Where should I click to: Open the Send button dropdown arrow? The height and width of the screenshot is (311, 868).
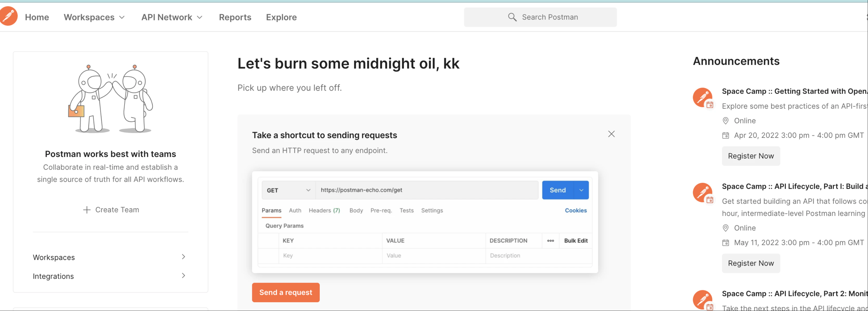pyautogui.click(x=581, y=190)
